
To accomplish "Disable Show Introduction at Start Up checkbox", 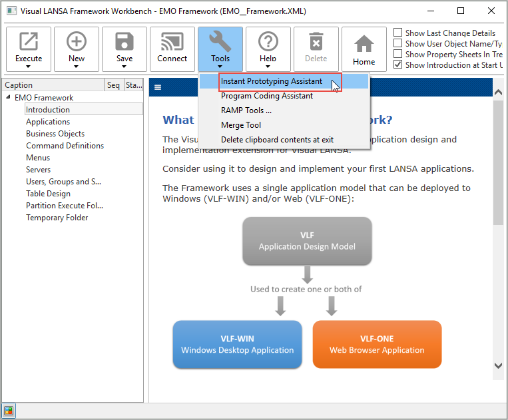I will pos(397,65).
